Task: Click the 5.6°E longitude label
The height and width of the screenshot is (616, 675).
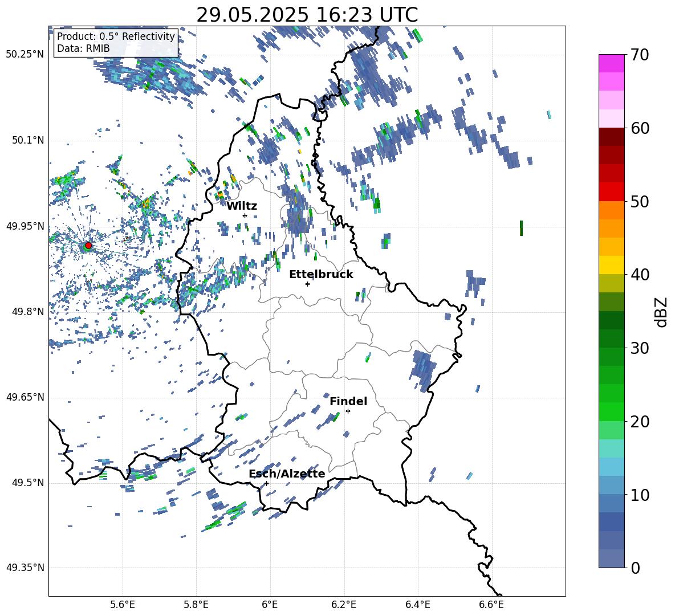Action: (122, 605)
